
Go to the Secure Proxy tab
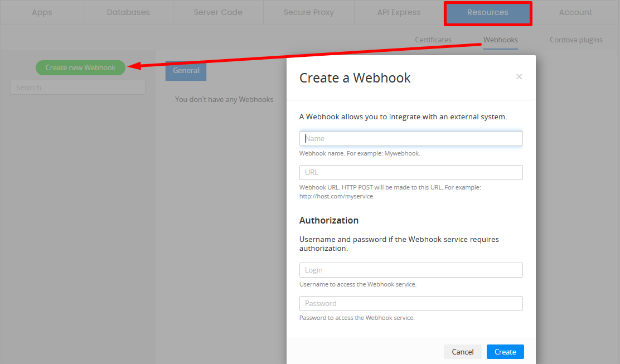tap(308, 13)
